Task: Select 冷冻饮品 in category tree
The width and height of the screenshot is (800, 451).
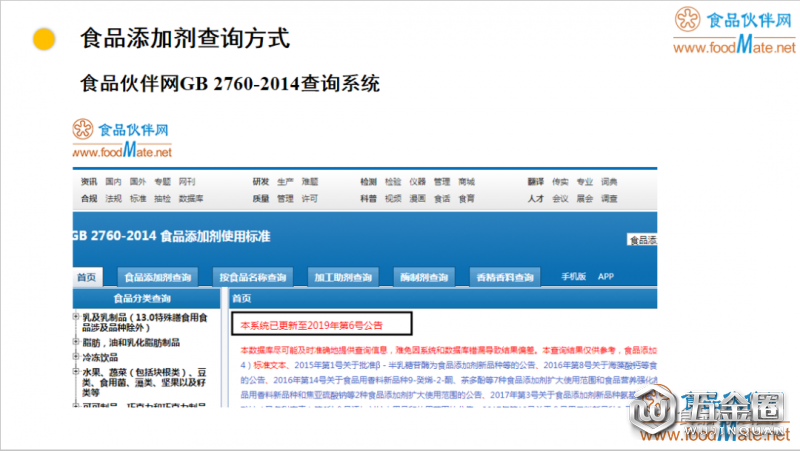Action: coord(100,357)
